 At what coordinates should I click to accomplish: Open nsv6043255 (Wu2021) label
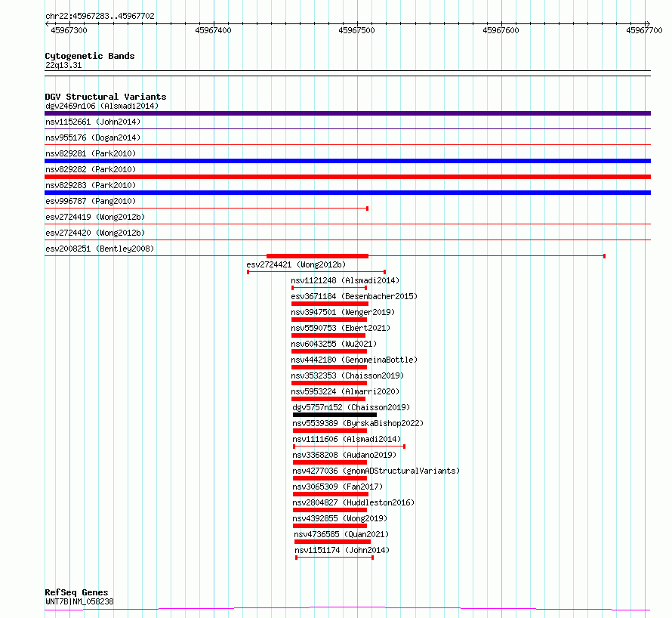[x=334, y=344]
